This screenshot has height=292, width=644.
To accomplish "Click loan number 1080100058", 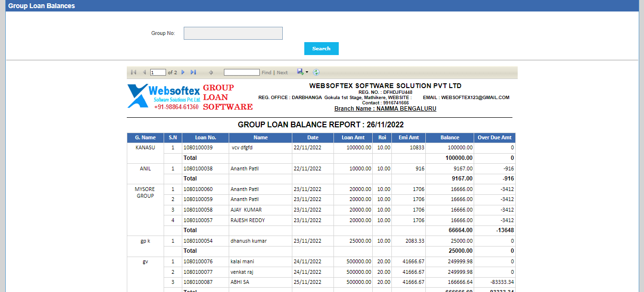I will click(198, 210).
